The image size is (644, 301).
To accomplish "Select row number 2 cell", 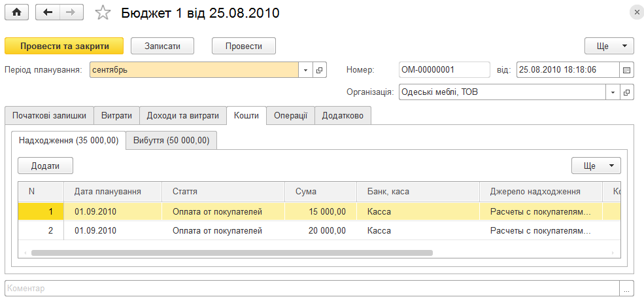I will tap(41, 231).
